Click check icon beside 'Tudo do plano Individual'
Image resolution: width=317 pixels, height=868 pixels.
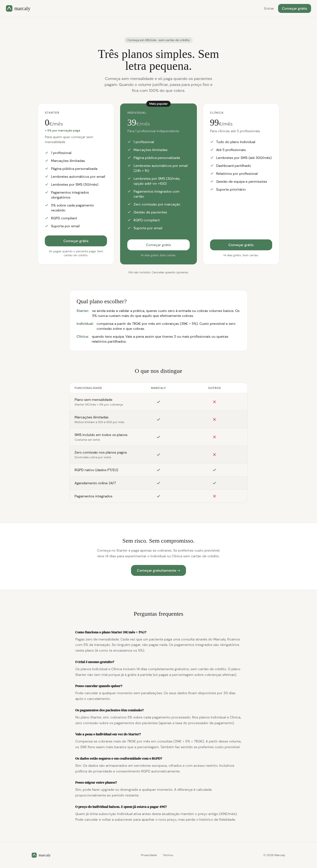[x=212, y=142]
